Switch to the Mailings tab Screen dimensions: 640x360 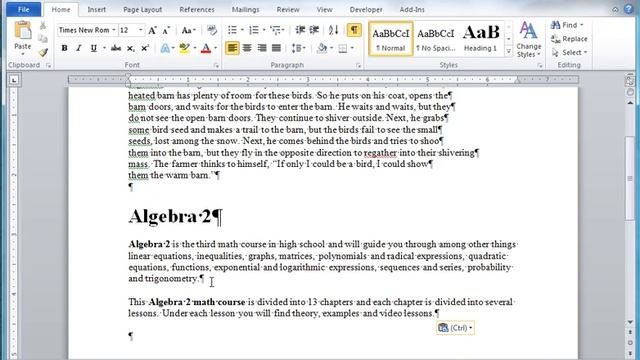(x=245, y=9)
